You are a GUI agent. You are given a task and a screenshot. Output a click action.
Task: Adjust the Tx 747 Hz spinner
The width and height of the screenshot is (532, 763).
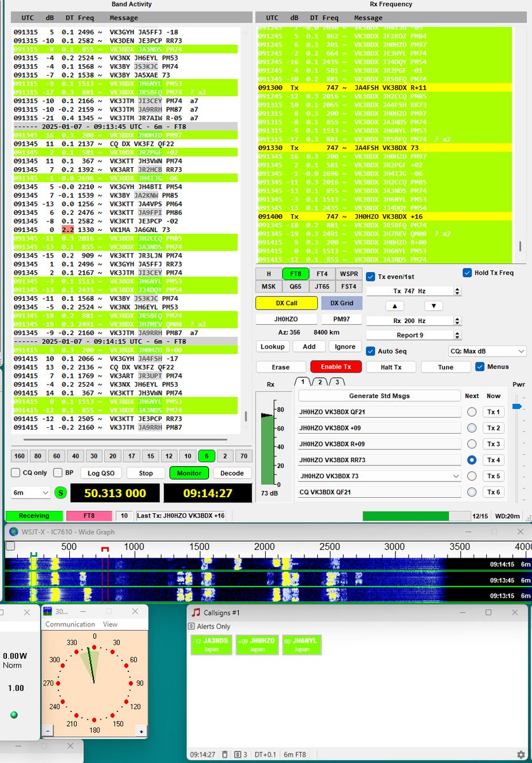pos(456,291)
